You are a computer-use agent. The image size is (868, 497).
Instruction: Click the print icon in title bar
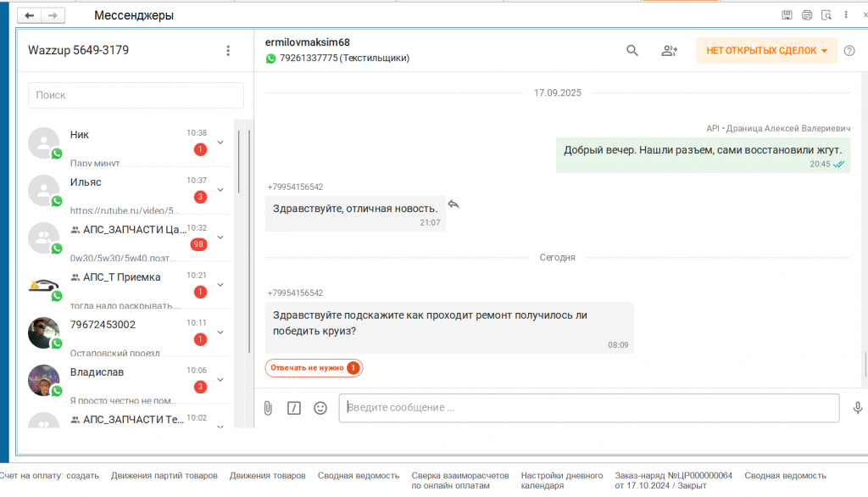click(x=807, y=15)
